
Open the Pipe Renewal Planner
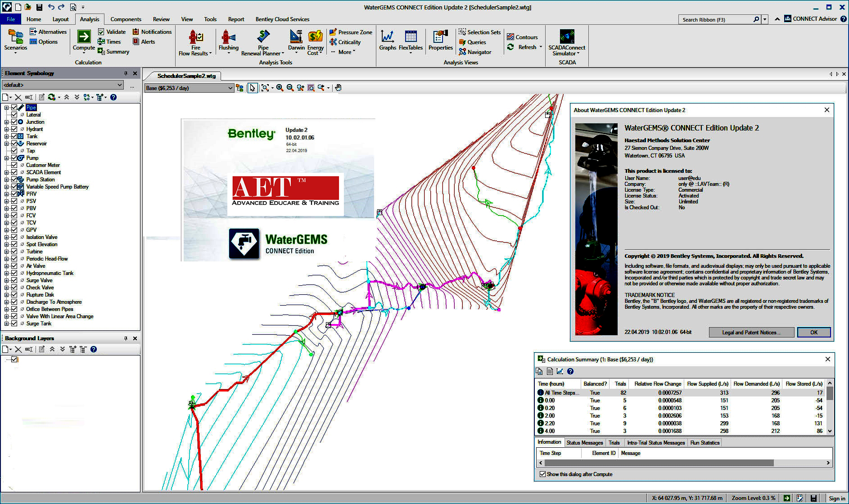[x=263, y=37]
